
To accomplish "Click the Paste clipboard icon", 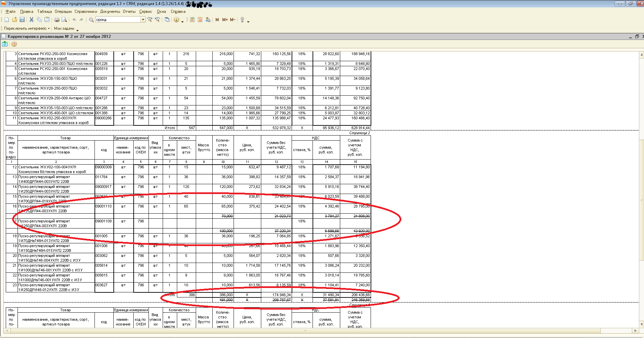I will tap(47, 20).
